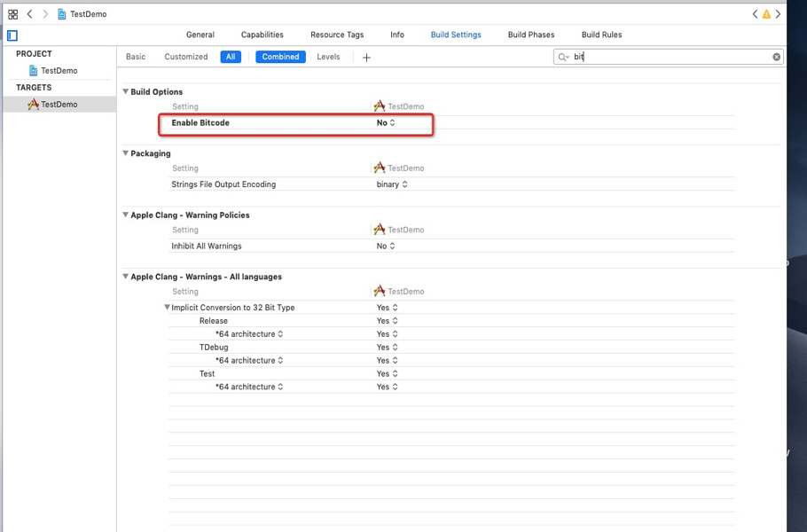Open *64 architecture selector under Test
Screen dimensions: 807x532
tap(249, 387)
